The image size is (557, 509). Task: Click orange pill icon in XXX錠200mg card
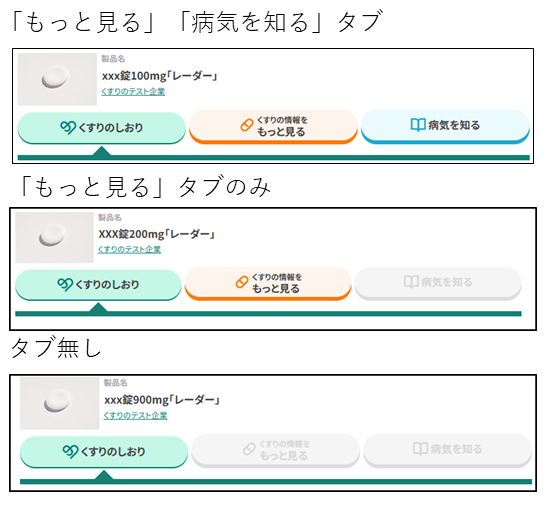[242, 282]
